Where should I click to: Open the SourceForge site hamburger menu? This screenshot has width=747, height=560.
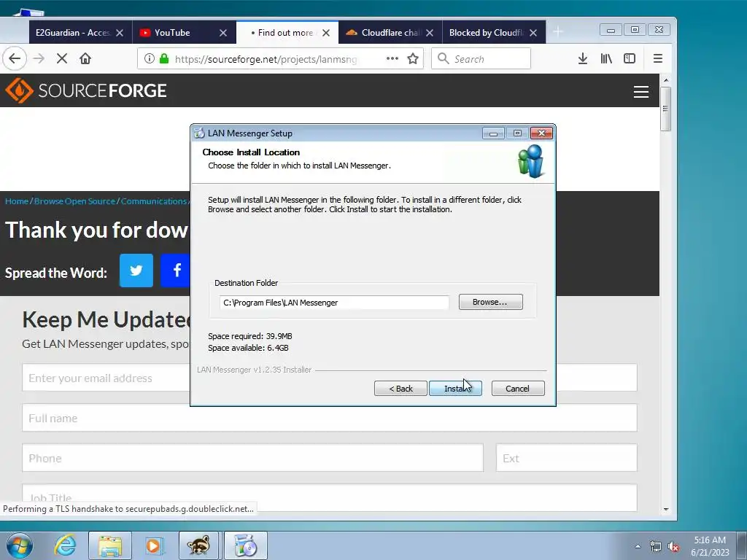(x=640, y=91)
